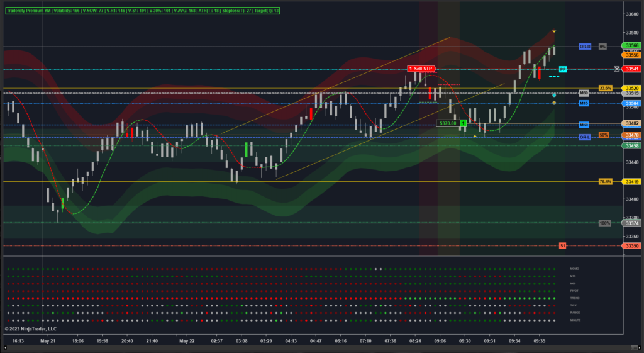Select the cyan PP pivot marker
The height and width of the screenshot is (353, 644).
click(563, 69)
